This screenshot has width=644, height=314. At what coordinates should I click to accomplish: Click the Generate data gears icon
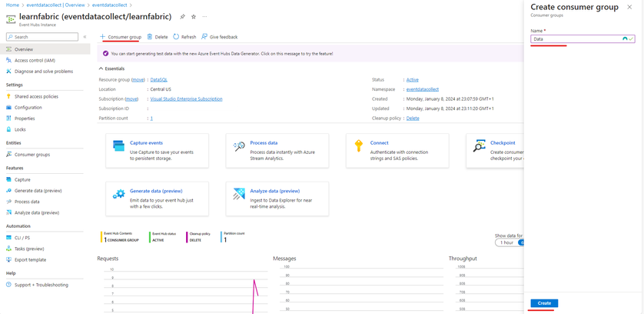point(118,194)
